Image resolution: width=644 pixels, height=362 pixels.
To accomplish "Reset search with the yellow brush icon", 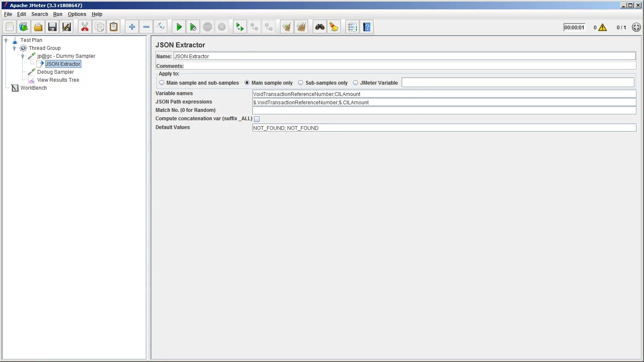I will coord(334,27).
